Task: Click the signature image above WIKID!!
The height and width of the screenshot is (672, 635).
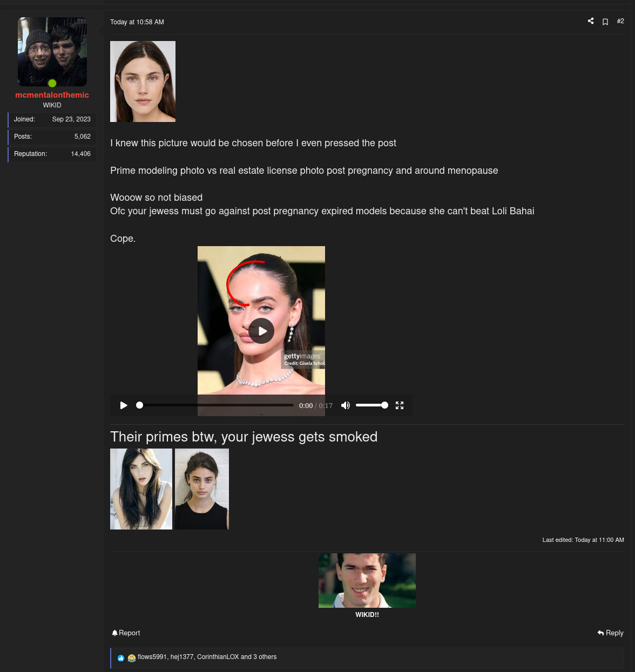Action: click(367, 580)
